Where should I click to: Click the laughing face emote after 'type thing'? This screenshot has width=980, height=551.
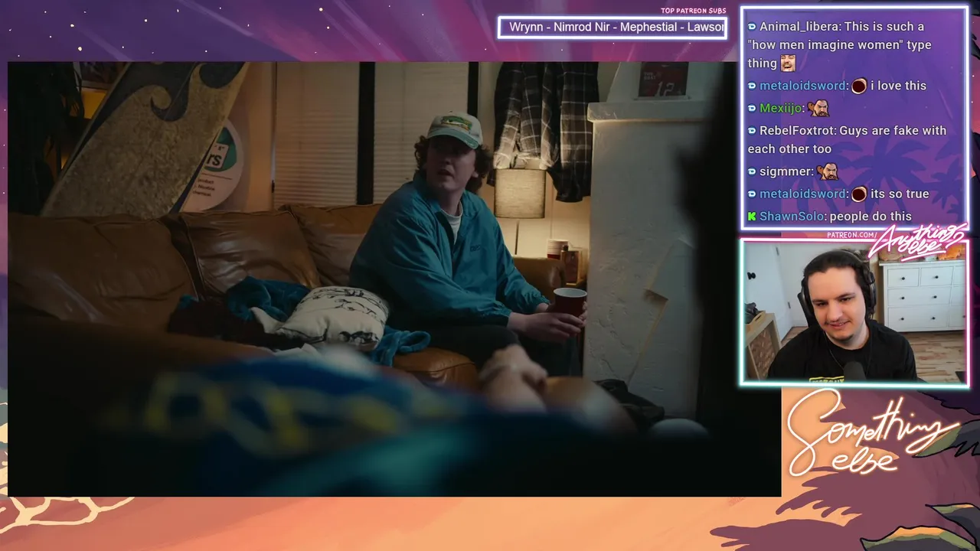[x=788, y=64]
